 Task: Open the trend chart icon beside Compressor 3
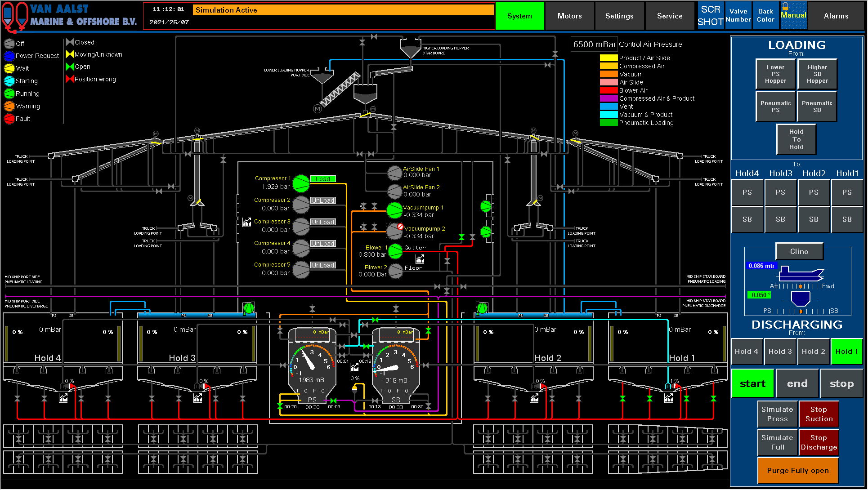click(x=247, y=222)
